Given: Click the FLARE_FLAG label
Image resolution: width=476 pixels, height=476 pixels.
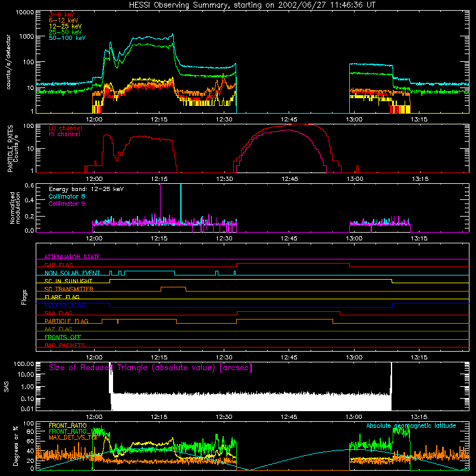Looking at the screenshot, I should click(62, 297).
